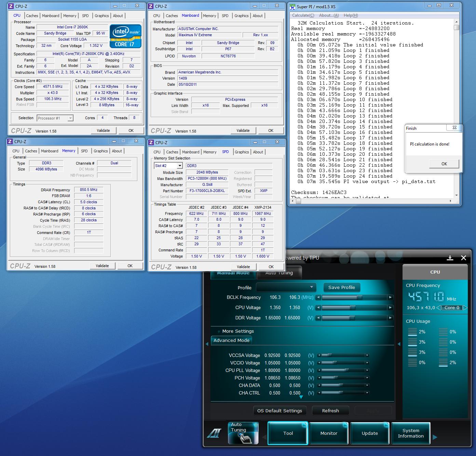The image size is (476, 456).
Task: Collapse the CPU side panel using the left-side arrow
Action: pos(399,344)
